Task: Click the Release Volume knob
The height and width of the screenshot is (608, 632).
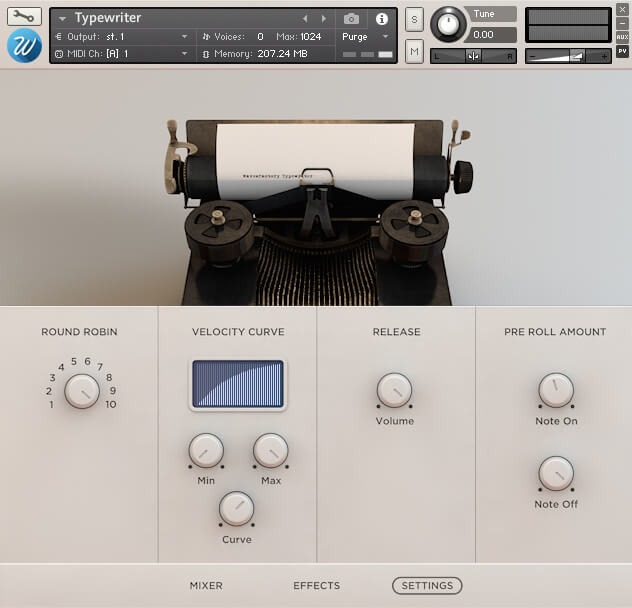Action: (395, 390)
